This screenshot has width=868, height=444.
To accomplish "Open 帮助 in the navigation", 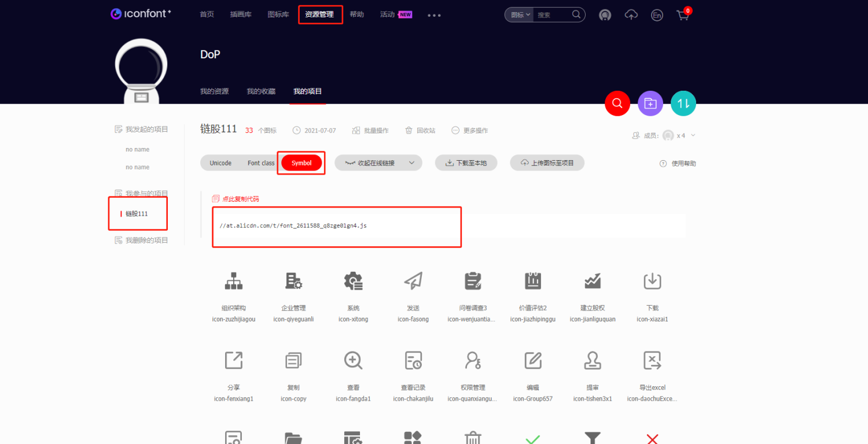I will 357,14.
